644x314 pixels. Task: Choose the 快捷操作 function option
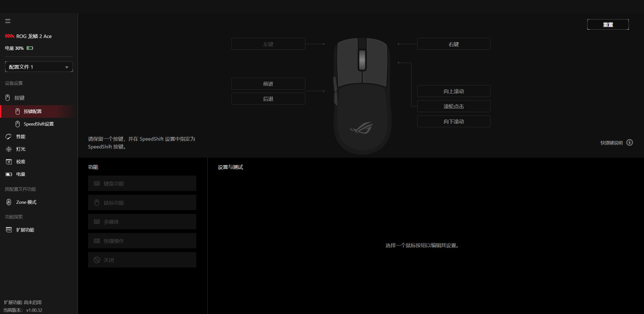point(142,241)
